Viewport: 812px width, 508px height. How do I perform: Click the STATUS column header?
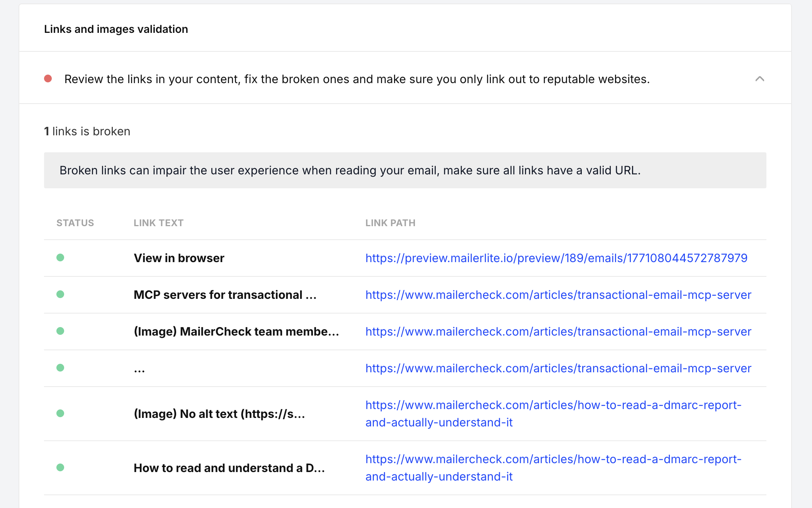click(75, 223)
